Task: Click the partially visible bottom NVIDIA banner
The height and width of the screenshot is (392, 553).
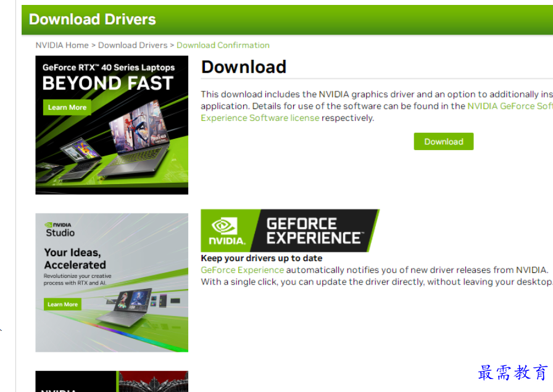Action: 112,382
